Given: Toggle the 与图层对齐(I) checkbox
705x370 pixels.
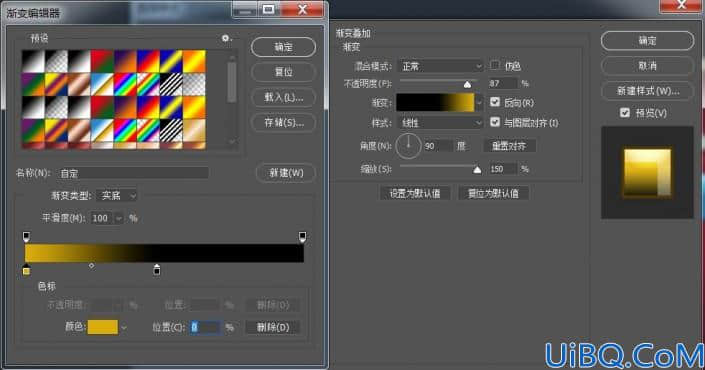Looking at the screenshot, I should click(x=495, y=122).
